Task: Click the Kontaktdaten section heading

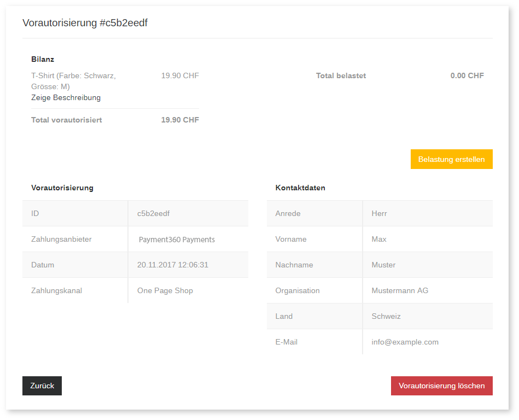Action: tap(300, 188)
